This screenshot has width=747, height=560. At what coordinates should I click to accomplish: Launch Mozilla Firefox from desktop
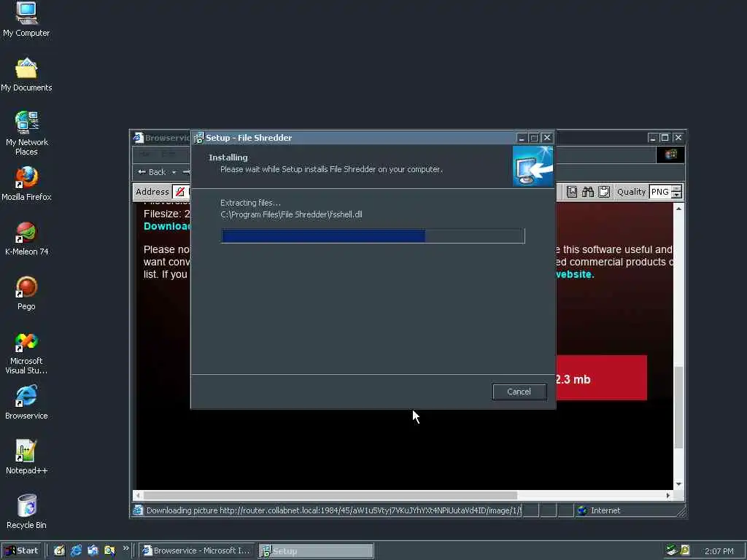(26, 184)
